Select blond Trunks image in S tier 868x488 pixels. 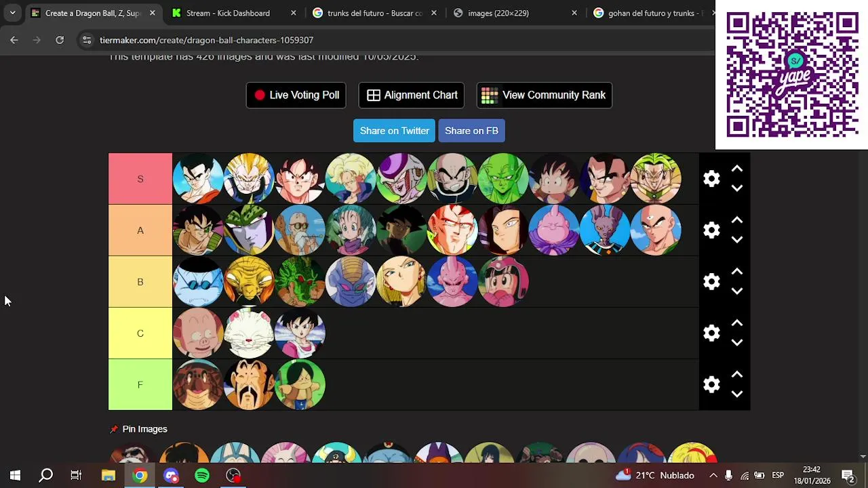(x=351, y=179)
